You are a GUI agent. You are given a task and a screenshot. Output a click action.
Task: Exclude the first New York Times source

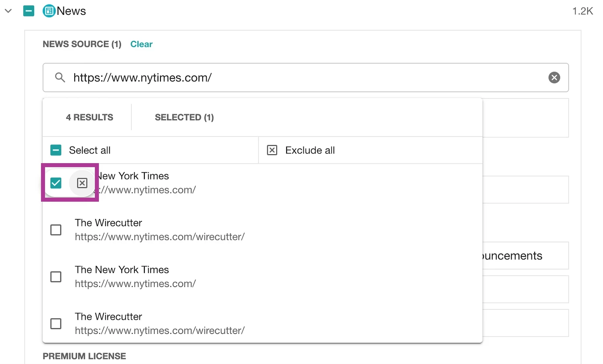tap(82, 183)
